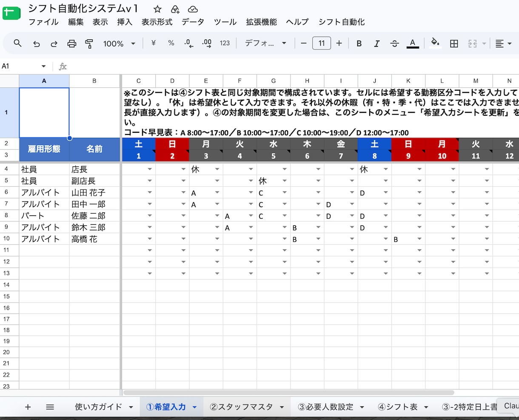The height and width of the screenshot is (420, 519).
Task: Select column header C
Action: coord(138,80)
